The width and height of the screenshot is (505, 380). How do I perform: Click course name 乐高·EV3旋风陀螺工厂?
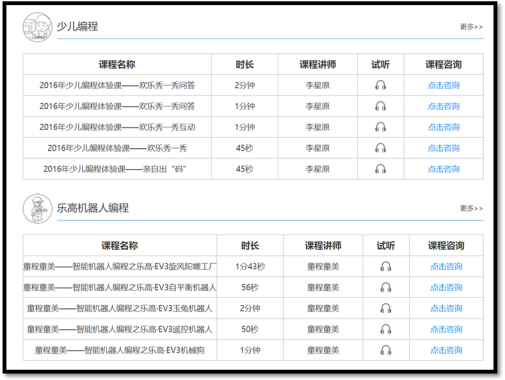[120, 267]
